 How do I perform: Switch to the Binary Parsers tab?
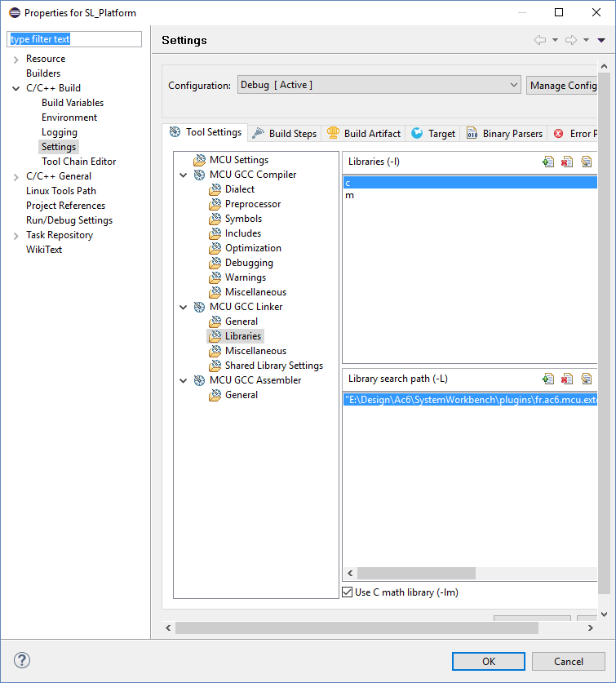click(504, 133)
